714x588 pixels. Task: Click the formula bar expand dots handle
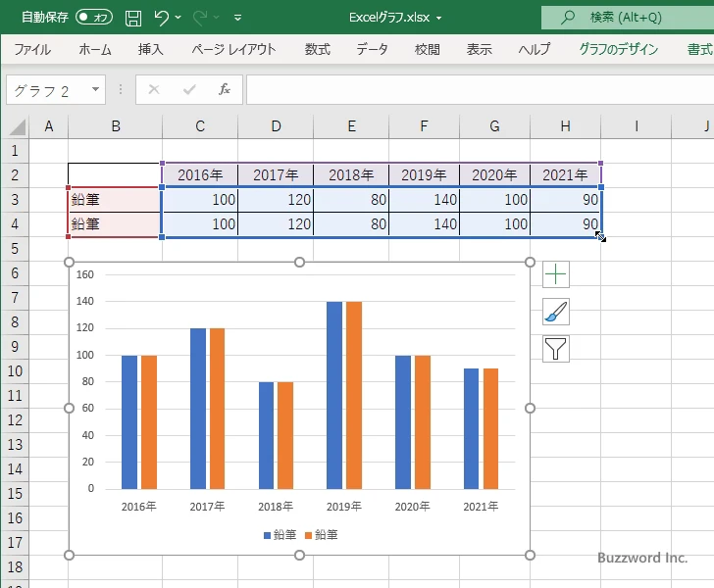click(x=121, y=89)
